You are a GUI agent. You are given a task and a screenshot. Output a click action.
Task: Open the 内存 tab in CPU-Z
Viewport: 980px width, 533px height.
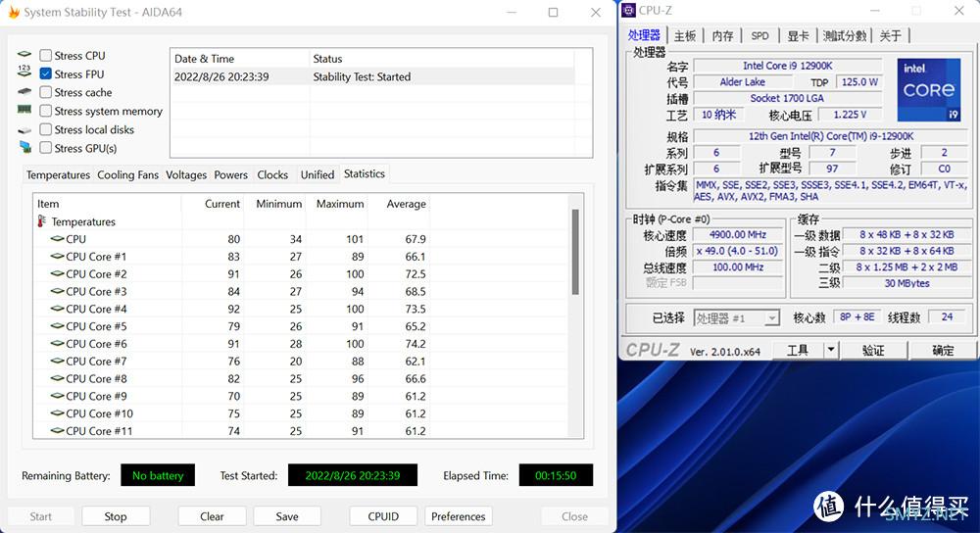722,35
